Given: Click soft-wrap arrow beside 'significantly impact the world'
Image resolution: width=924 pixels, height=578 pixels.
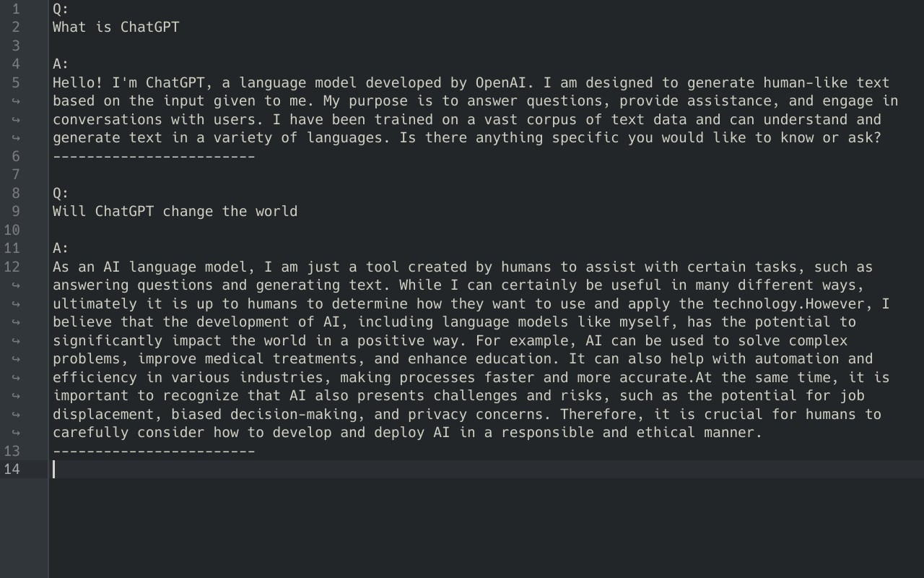Looking at the screenshot, I should click(x=16, y=340).
